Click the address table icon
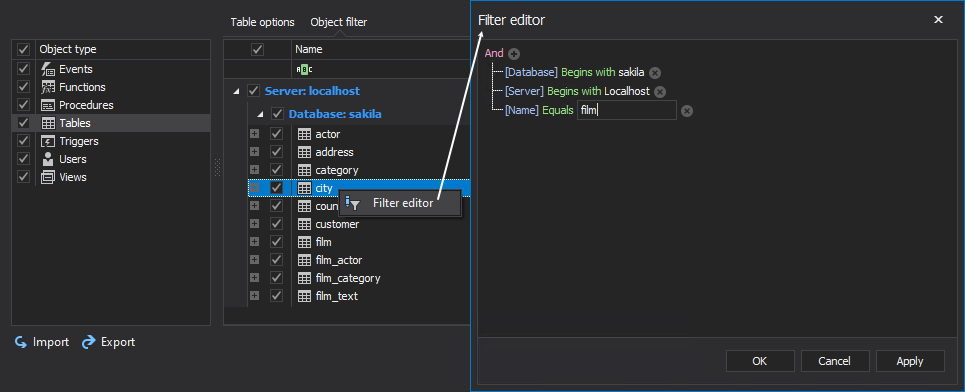This screenshot has width=965, height=392. click(x=304, y=152)
